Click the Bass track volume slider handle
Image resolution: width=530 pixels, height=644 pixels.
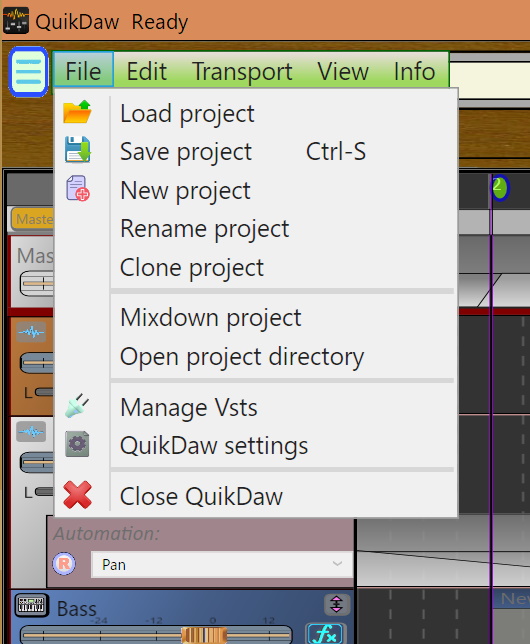(204, 635)
